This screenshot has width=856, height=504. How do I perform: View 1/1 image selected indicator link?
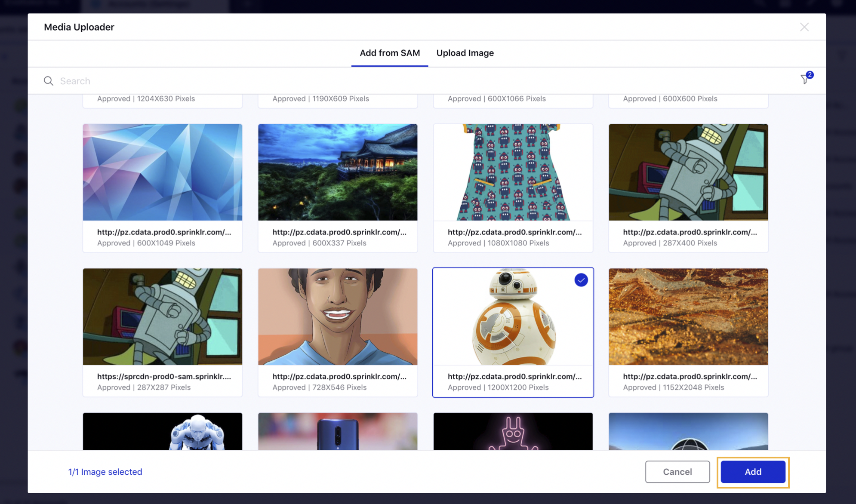(x=105, y=471)
